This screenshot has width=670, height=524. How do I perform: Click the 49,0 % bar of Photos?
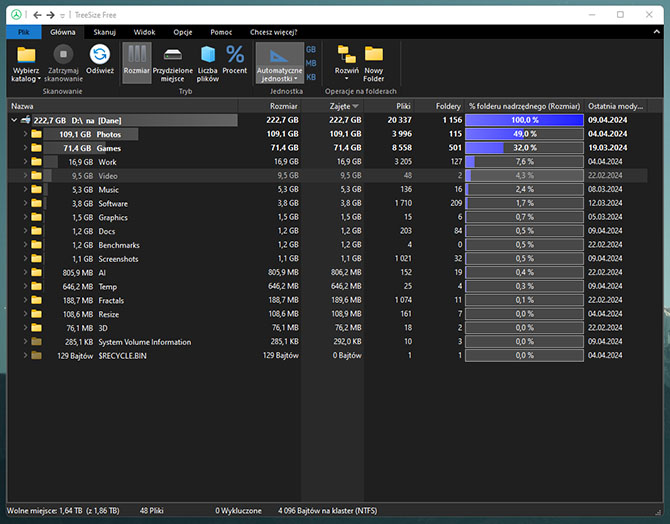coord(524,134)
